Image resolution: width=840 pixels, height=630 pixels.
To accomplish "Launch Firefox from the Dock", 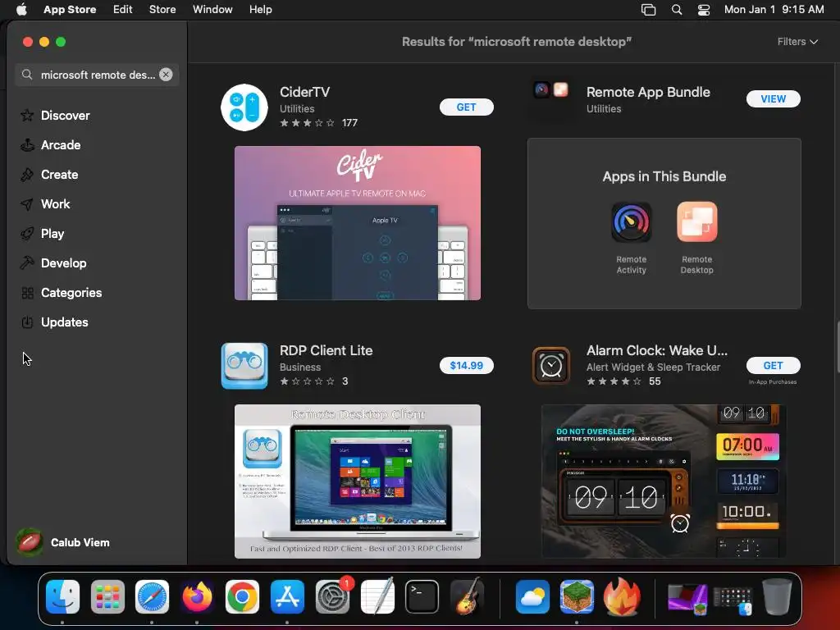I will pos(197,596).
